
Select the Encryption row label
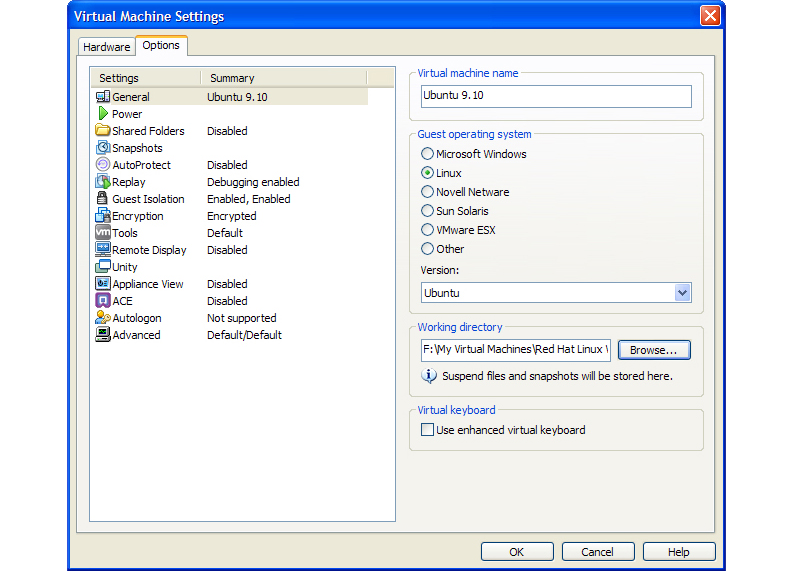click(138, 216)
